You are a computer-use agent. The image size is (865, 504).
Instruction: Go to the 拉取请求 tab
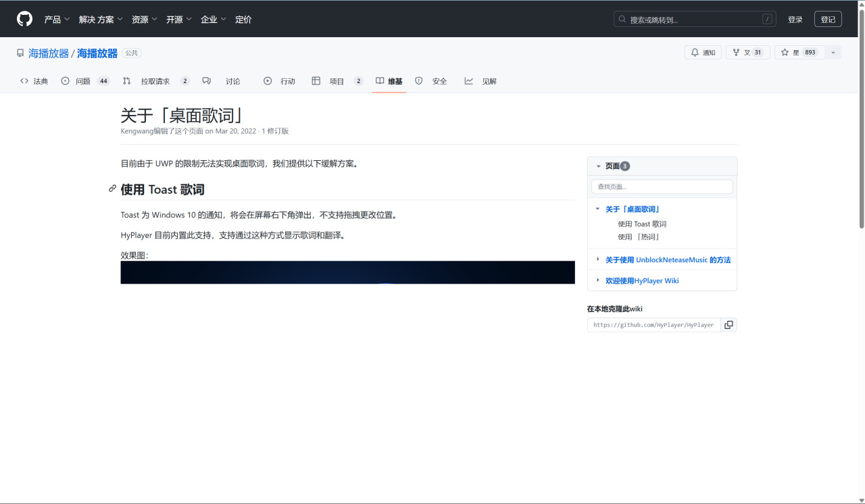coord(156,81)
